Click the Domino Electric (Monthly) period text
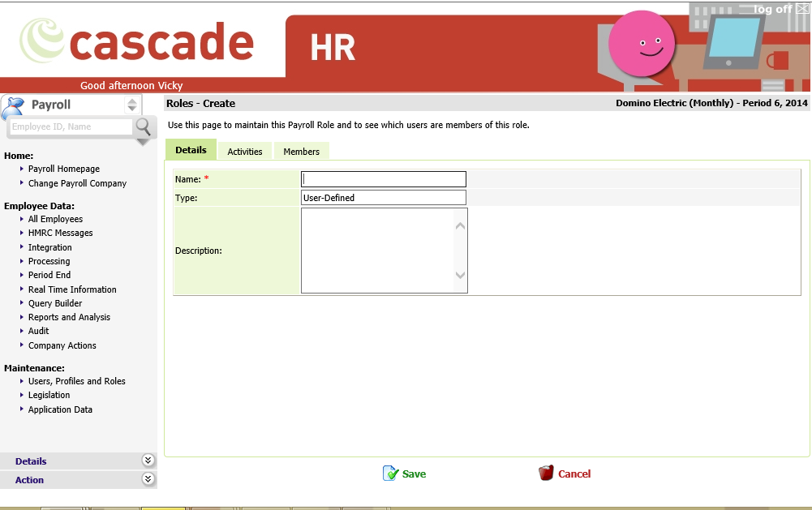The height and width of the screenshot is (510, 812). (x=711, y=103)
